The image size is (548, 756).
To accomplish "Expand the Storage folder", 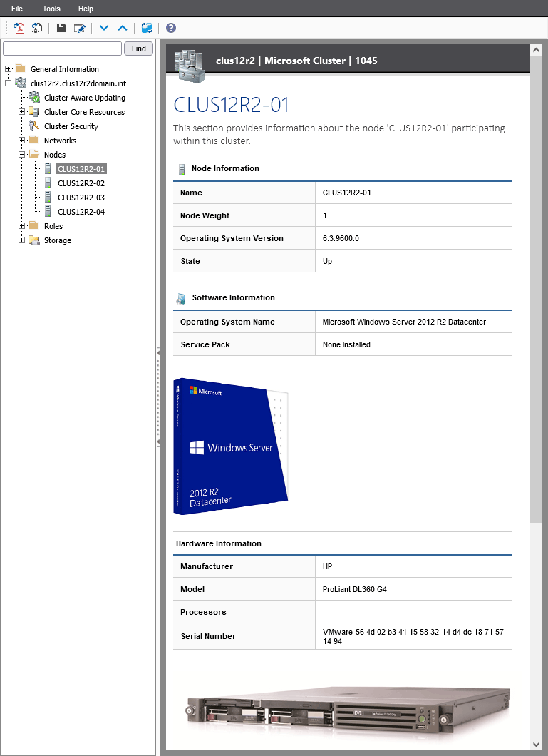I will (x=21, y=240).
